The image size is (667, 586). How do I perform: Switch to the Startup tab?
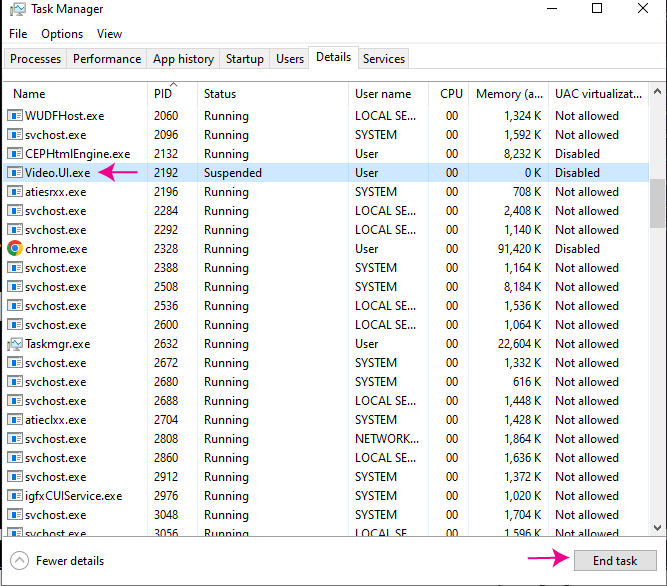tap(245, 59)
